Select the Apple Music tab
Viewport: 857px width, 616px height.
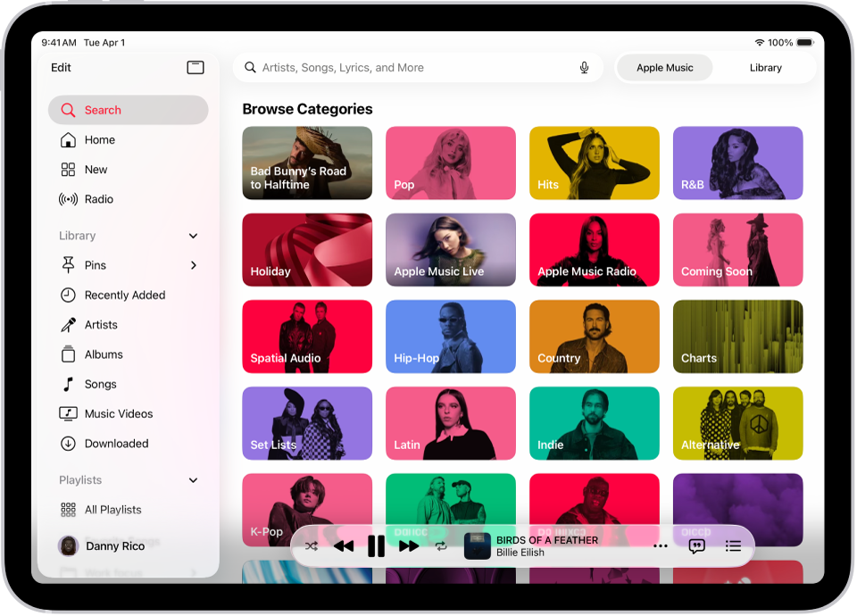(x=664, y=67)
